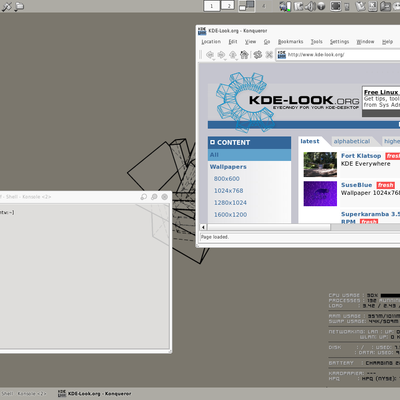Switch to virtual desktop 1 in pager

(x=212, y=6)
